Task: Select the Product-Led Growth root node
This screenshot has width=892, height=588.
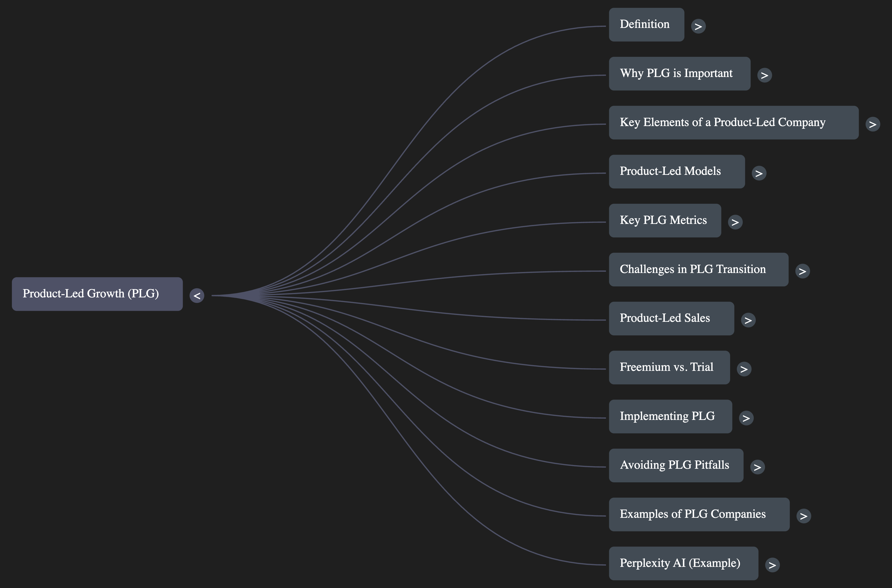Action: point(97,294)
